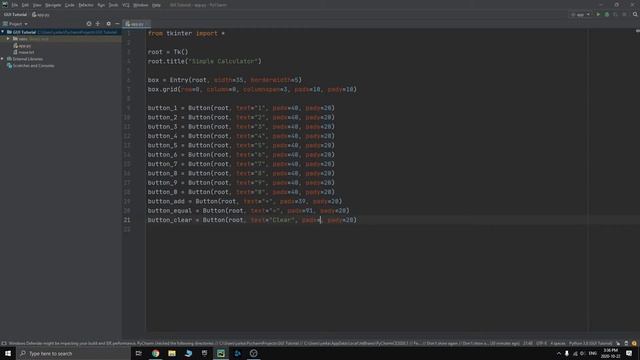Click the box.grid code line
Screen dimensions: 640x360
tap(252, 89)
